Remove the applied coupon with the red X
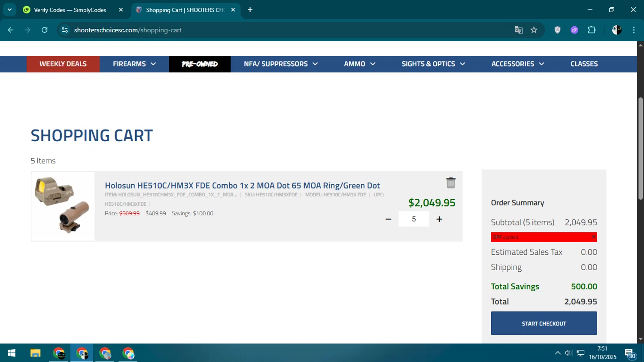The image size is (644, 362). (x=594, y=237)
